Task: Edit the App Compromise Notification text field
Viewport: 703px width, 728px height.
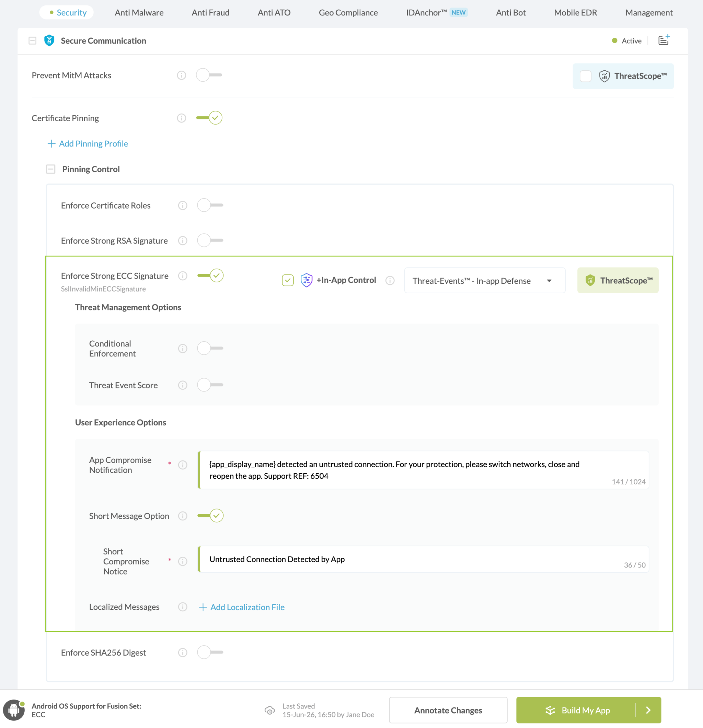Action: click(x=423, y=470)
